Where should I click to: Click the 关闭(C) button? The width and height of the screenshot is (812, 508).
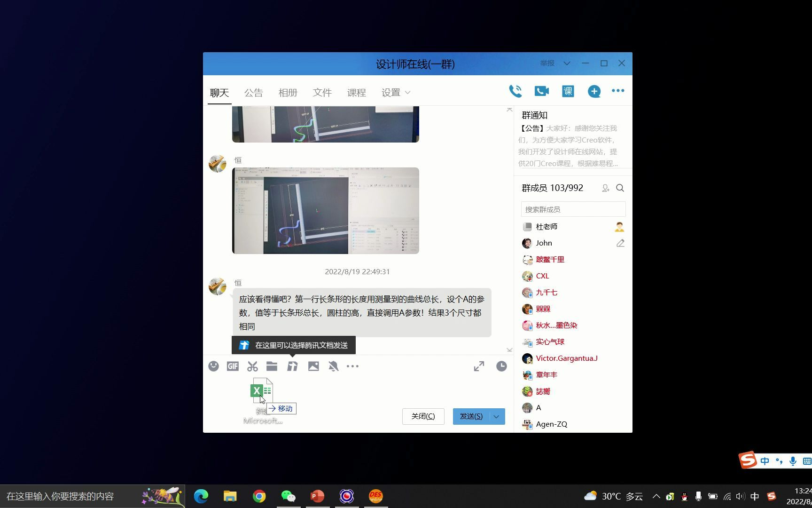(x=422, y=416)
